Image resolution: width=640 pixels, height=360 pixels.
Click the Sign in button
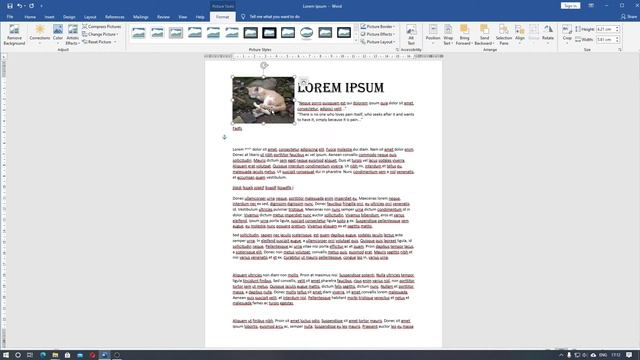[x=570, y=6]
